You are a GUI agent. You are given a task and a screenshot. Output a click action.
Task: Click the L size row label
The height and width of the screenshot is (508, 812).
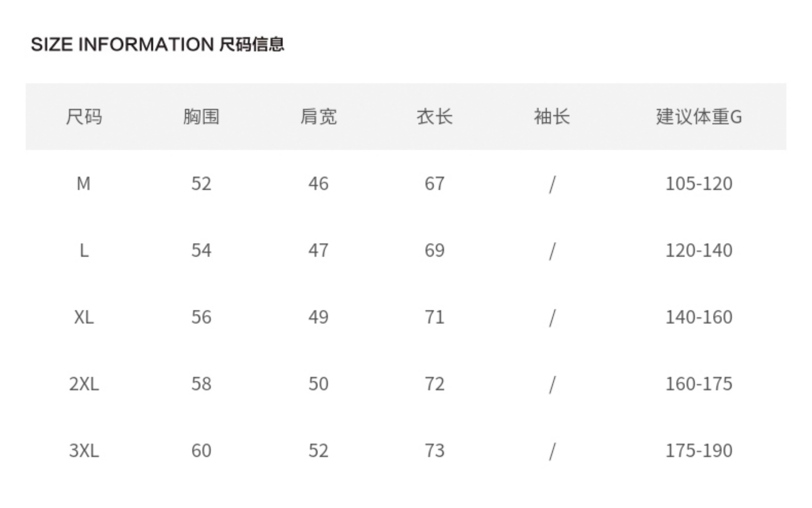point(84,251)
